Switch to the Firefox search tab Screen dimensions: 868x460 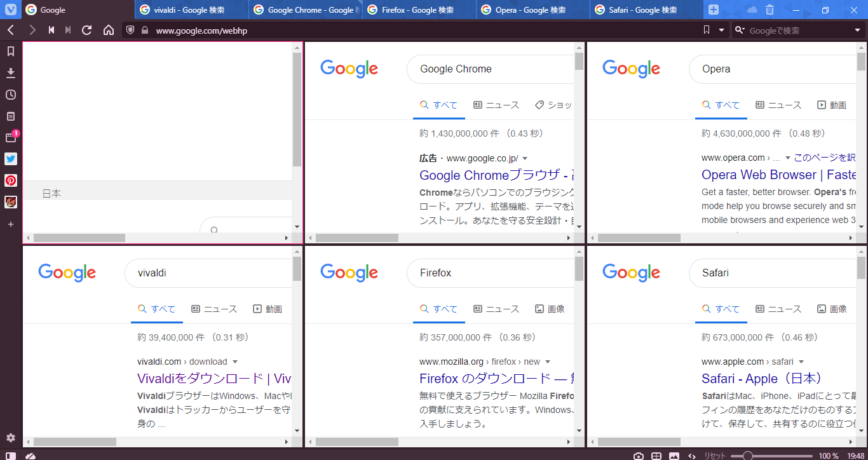click(417, 10)
